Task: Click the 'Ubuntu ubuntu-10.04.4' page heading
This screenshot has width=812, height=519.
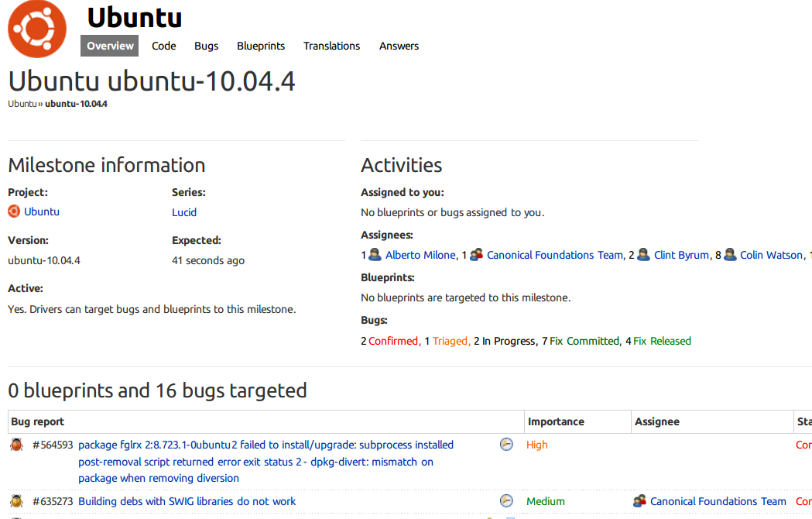Action: coord(152,81)
